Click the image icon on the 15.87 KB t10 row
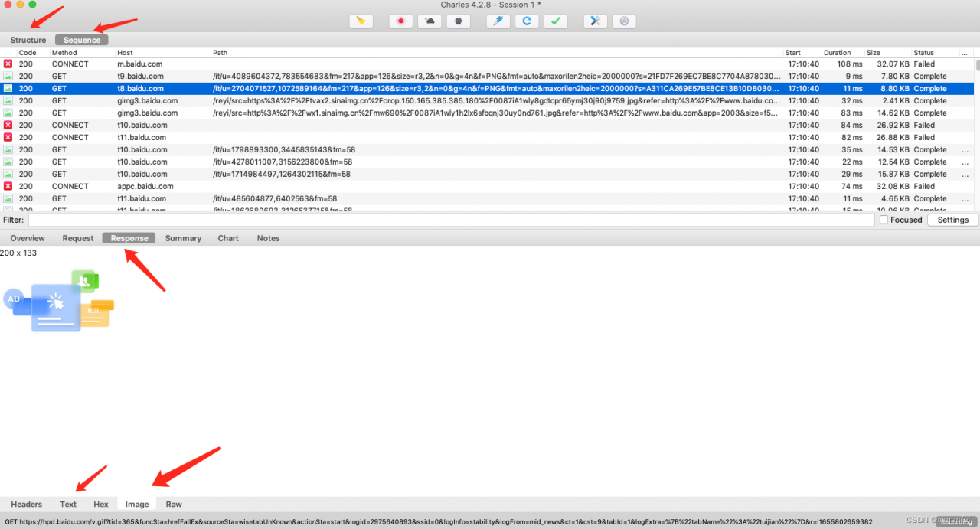This screenshot has width=980, height=529. pos(8,175)
